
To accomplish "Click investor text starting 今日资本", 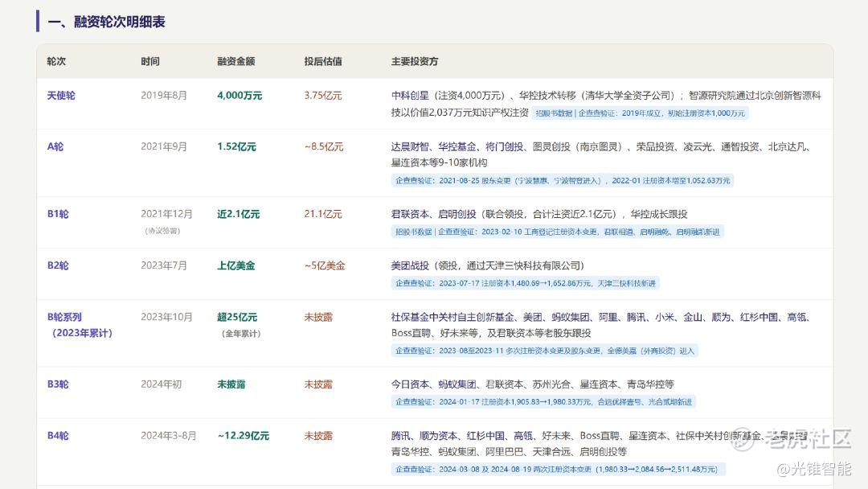I will [x=533, y=384].
